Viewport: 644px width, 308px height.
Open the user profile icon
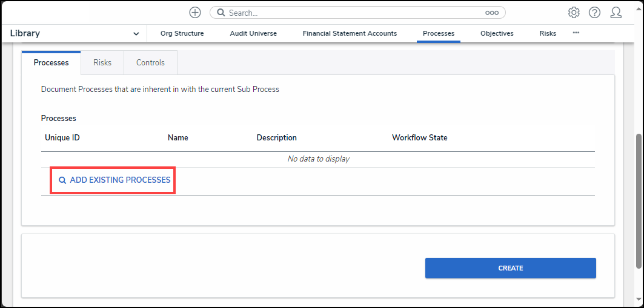[616, 13]
